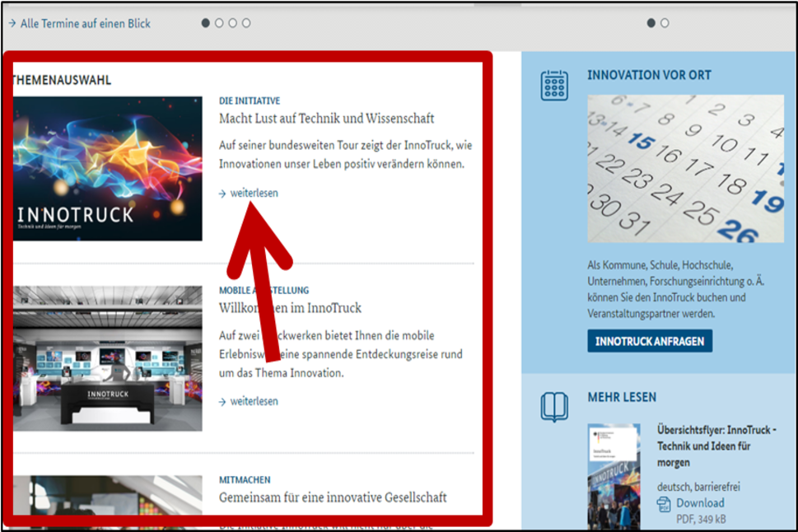This screenshot has width=798, height=532.
Task: Switch to the second dot of the right carousel
Action: click(x=665, y=23)
